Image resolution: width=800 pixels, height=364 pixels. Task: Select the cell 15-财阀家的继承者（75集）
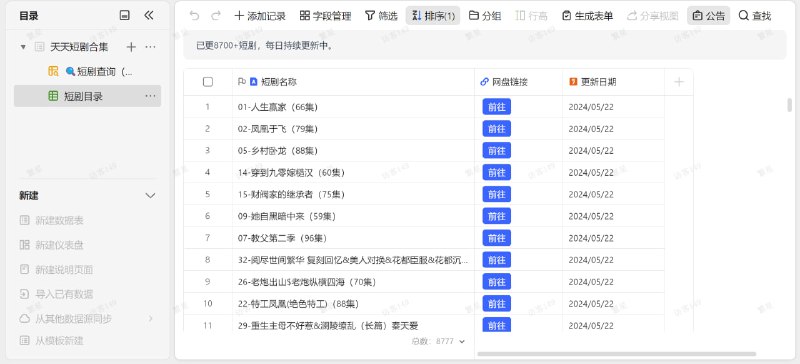[x=353, y=194]
